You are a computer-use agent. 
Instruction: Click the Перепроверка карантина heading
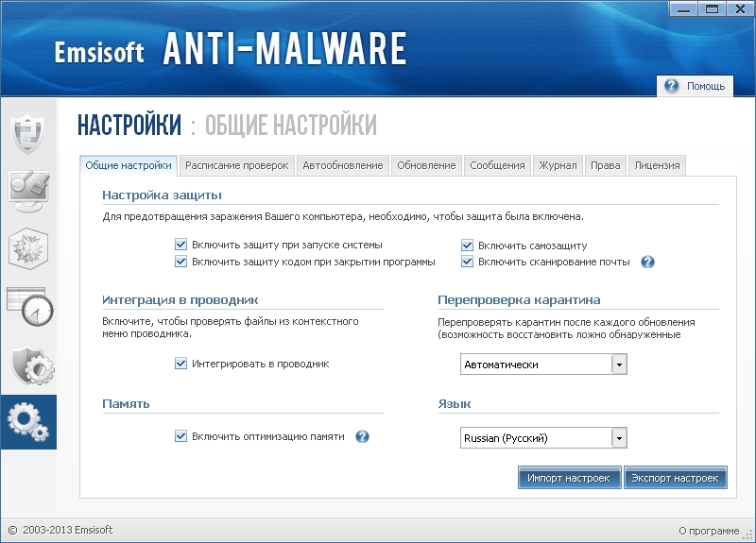coord(519,300)
